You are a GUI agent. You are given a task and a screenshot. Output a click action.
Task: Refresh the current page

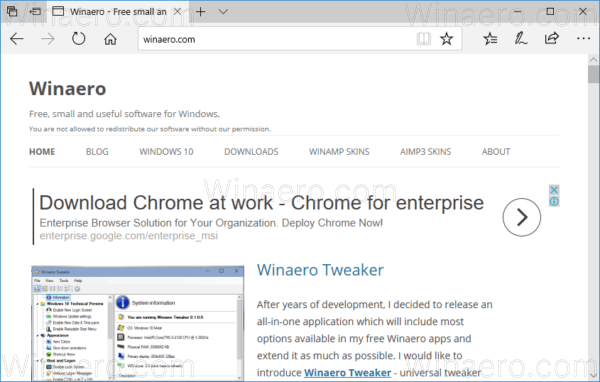pyautogui.click(x=79, y=39)
